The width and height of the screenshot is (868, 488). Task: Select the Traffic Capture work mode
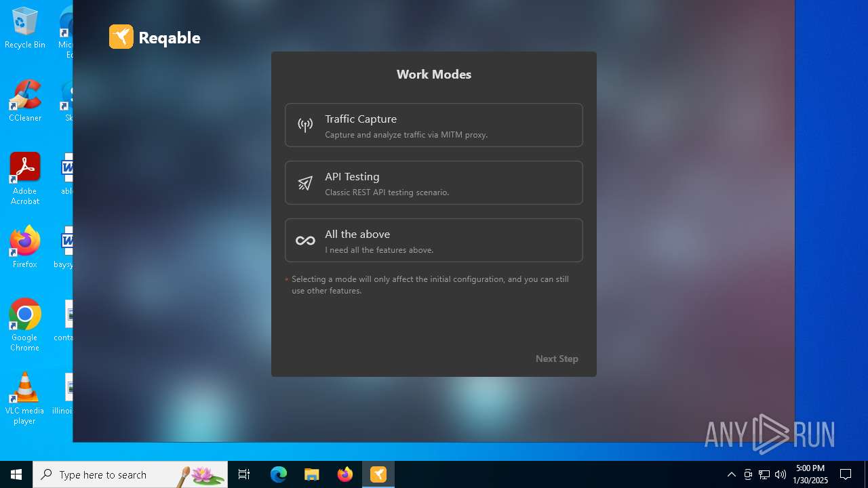pos(433,125)
